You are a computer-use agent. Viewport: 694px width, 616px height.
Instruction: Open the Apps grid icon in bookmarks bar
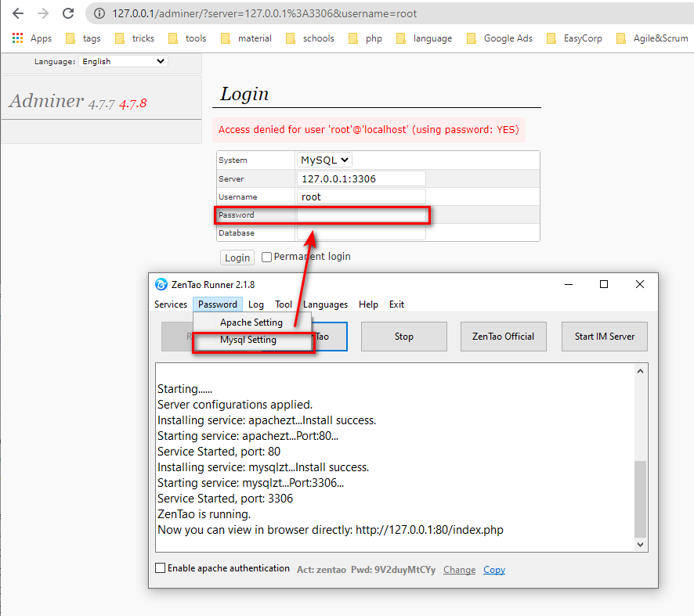pyautogui.click(x=17, y=38)
